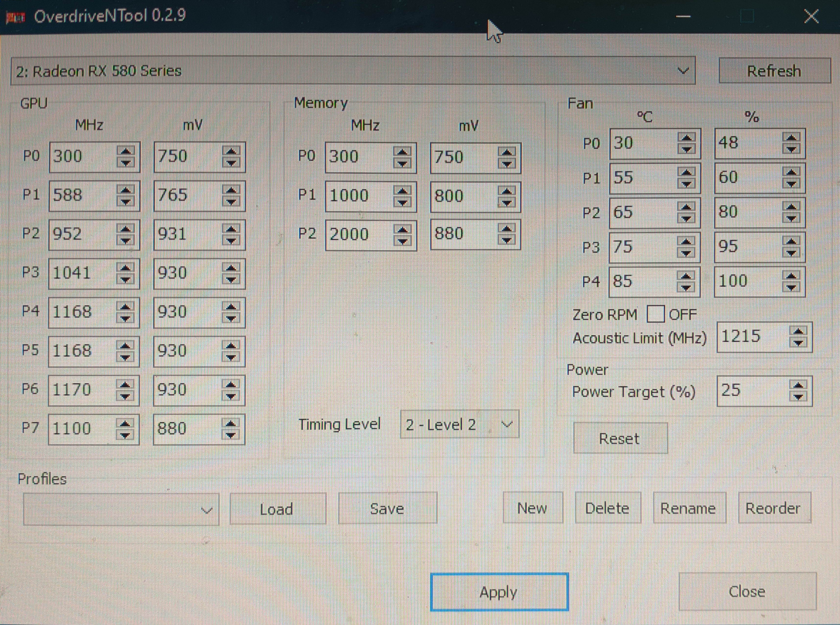Image resolution: width=840 pixels, height=625 pixels.
Task: Save the current profile
Action: [387, 508]
